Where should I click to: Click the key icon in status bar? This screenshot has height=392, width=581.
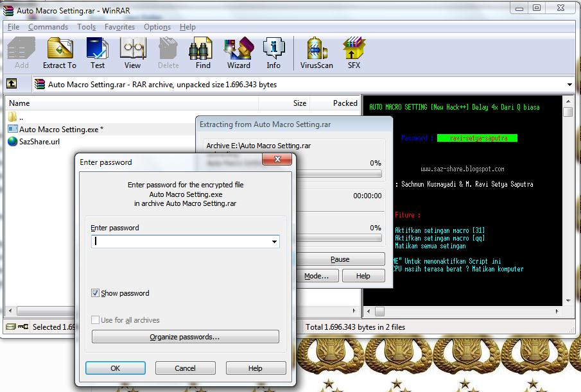click(x=23, y=327)
